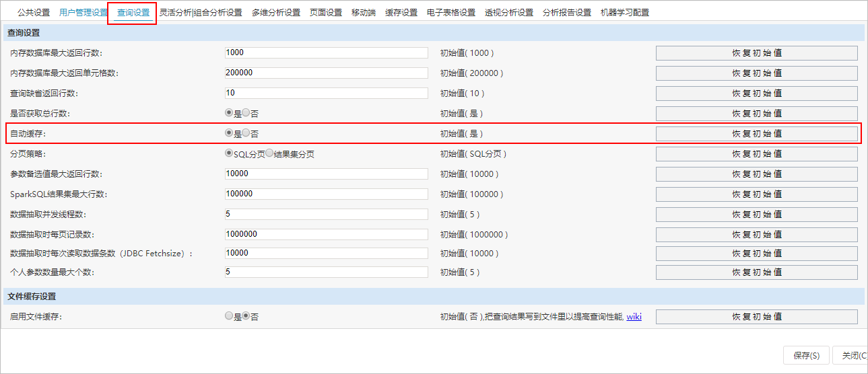Restore default for 内存数据库最大返回单元格数
Viewport: 868px width, 374px height.
tap(757, 73)
